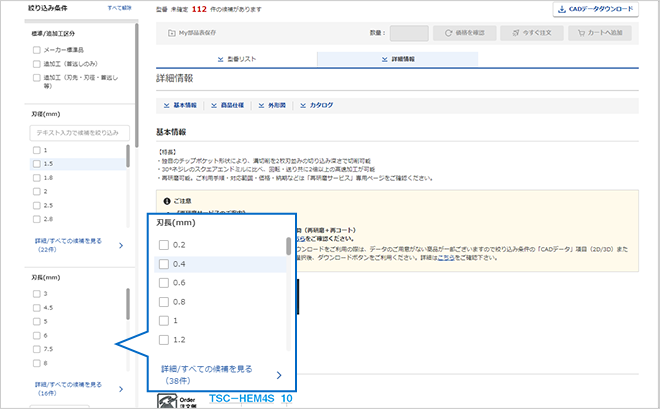Tick the 1.5 blade diameter checkbox
The width and height of the screenshot is (660, 409).
37,163
